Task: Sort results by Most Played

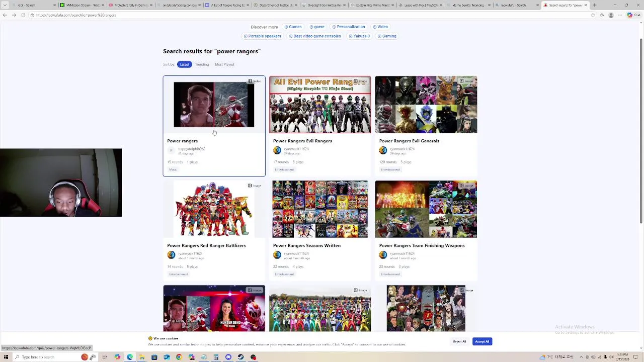Action: pyautogui.click(x=224, y=64)
